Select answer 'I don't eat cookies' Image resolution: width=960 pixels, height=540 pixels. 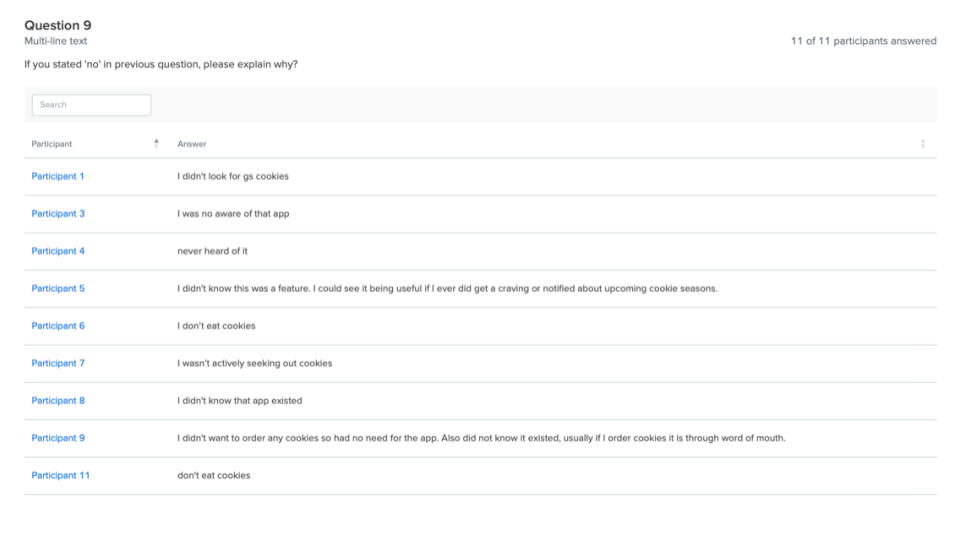(216, 326)
